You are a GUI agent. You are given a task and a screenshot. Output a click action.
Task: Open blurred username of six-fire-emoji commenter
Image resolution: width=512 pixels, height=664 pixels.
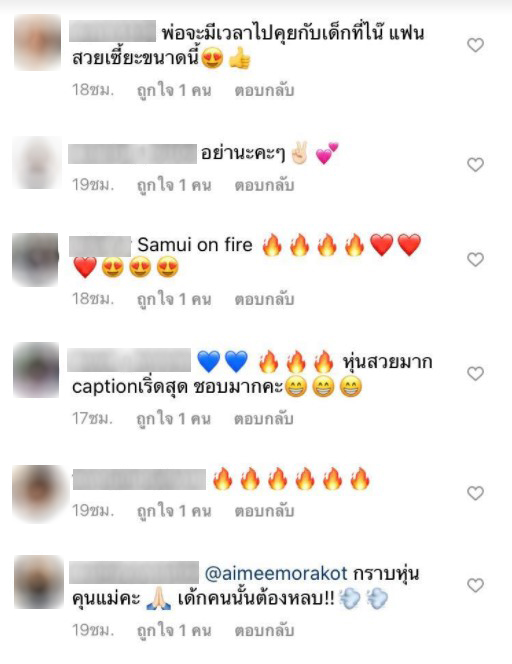[139, 479]
